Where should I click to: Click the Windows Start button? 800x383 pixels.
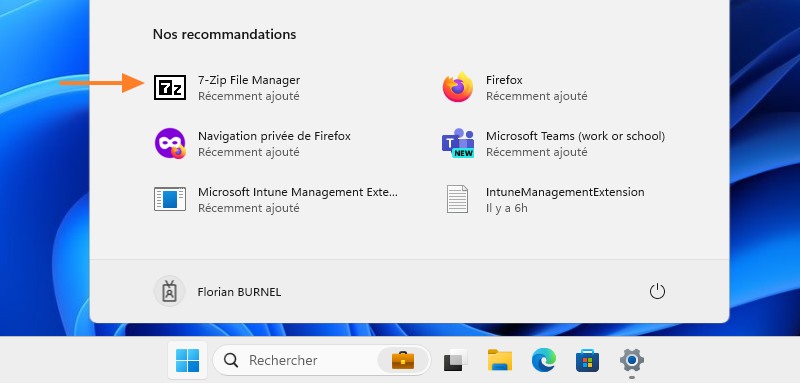(187, 361)
